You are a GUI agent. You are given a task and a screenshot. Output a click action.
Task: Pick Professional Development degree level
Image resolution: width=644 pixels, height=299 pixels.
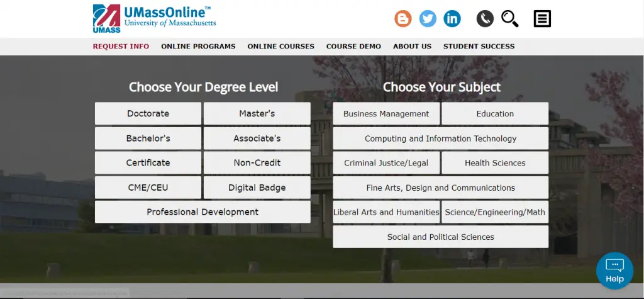[203, 212]
